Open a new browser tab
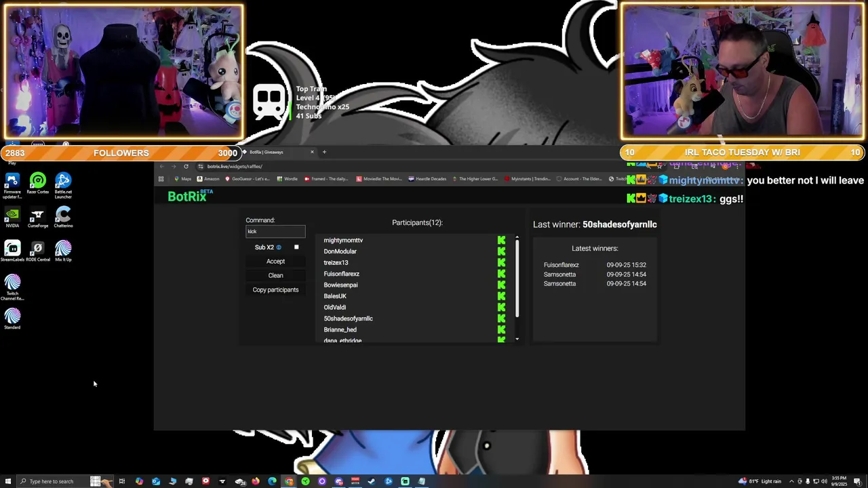868x488 pixels. [324, 152]
